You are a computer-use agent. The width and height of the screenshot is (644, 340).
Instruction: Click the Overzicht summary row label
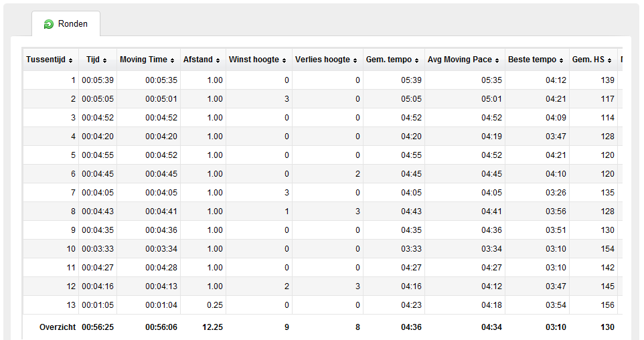(x=58, y=327)
